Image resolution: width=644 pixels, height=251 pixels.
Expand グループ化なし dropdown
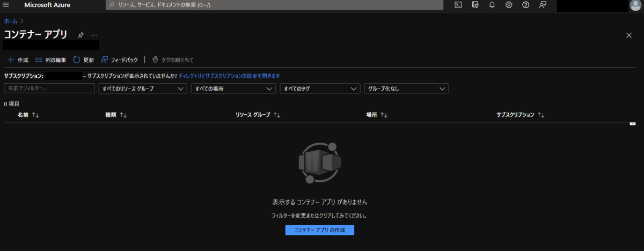[406, 88]
